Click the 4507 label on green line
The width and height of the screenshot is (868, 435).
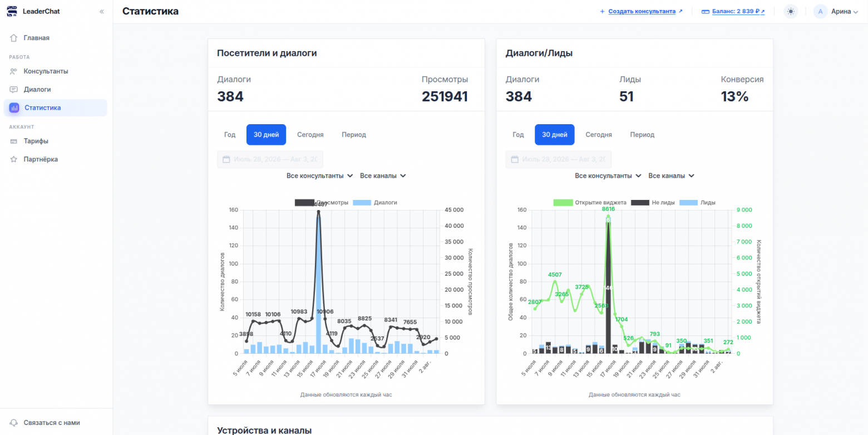click(555, 275)
